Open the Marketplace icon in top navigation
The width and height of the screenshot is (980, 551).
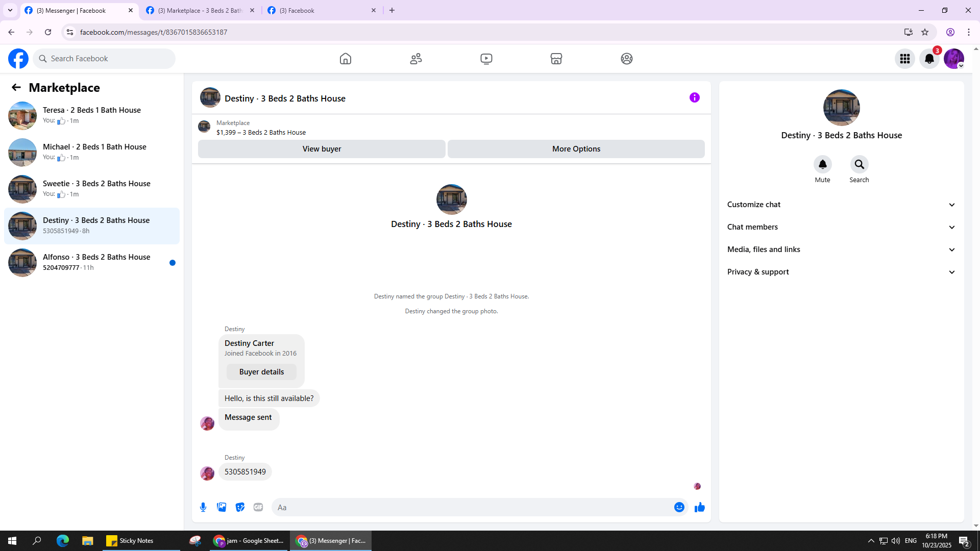click(556, 59)
